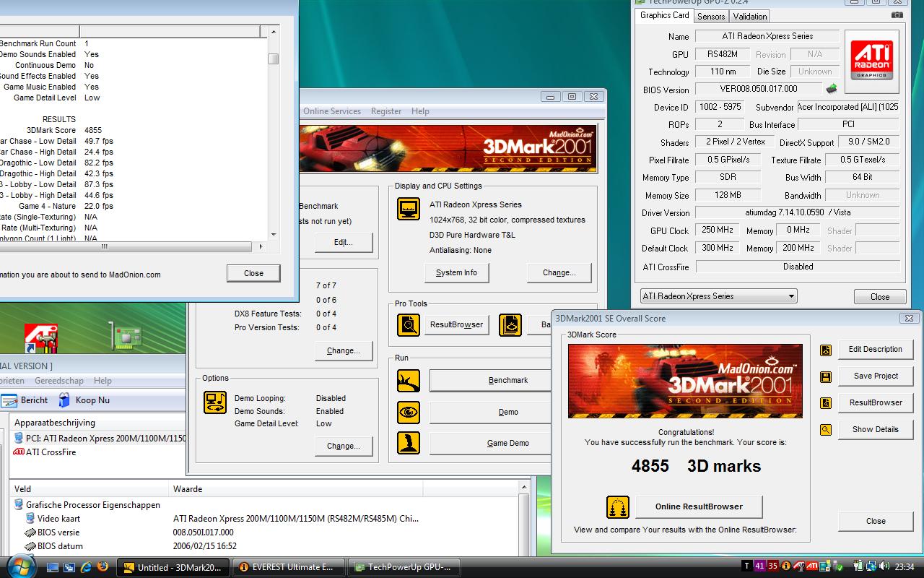Select the Grafische Processor Eigenschappen row
Viewport: 924px width, 578px height.
pos(87,505)
